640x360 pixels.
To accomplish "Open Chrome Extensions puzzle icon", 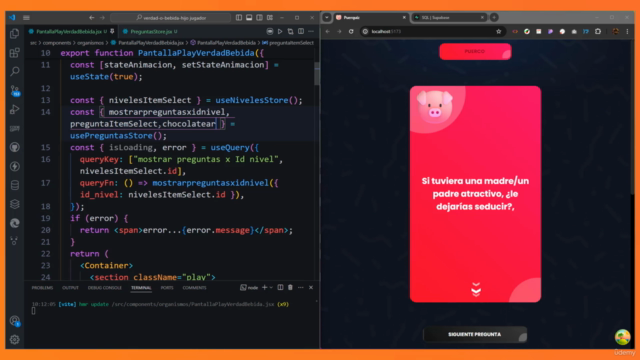I will [x=598, y=31].
